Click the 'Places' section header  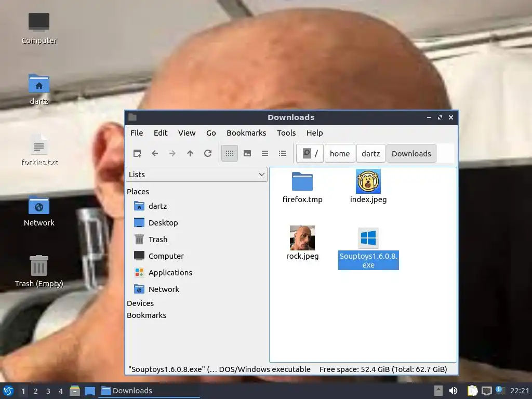(x=138, y=192)
